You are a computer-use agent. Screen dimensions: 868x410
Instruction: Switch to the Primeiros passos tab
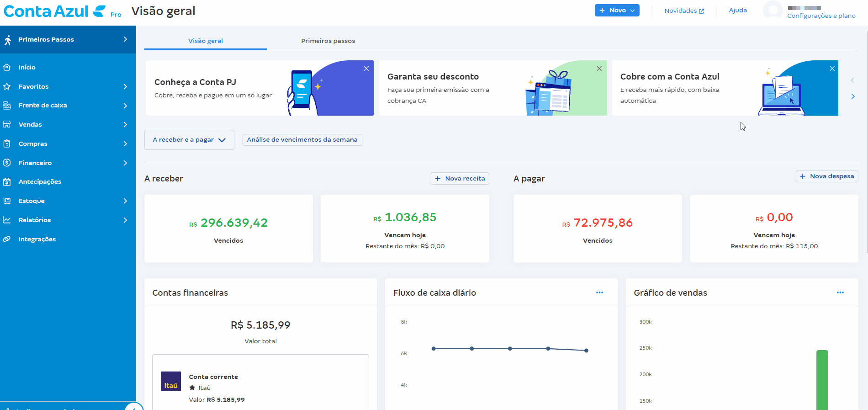pyautogui.click(x=328, y=41)
